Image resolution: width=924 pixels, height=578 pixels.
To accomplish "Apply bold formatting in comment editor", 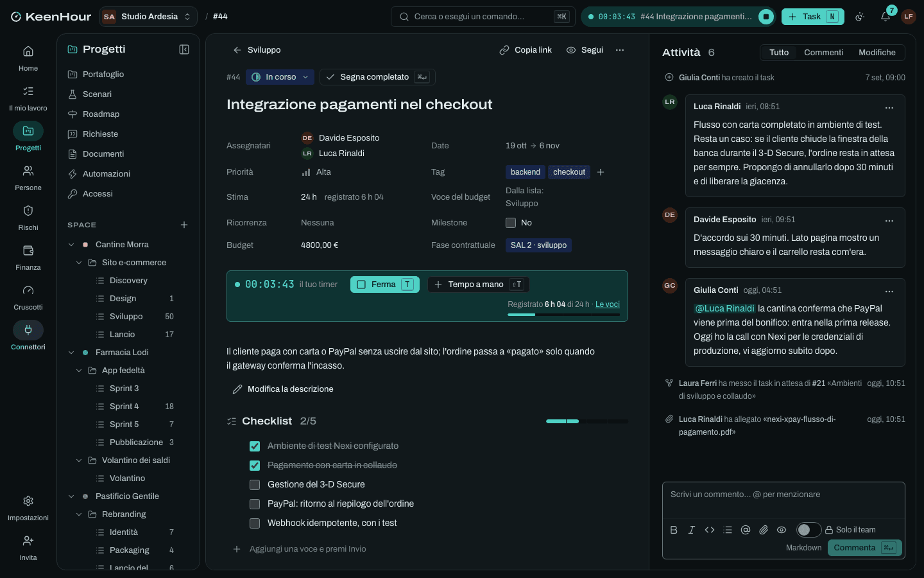I will point(674,530).
